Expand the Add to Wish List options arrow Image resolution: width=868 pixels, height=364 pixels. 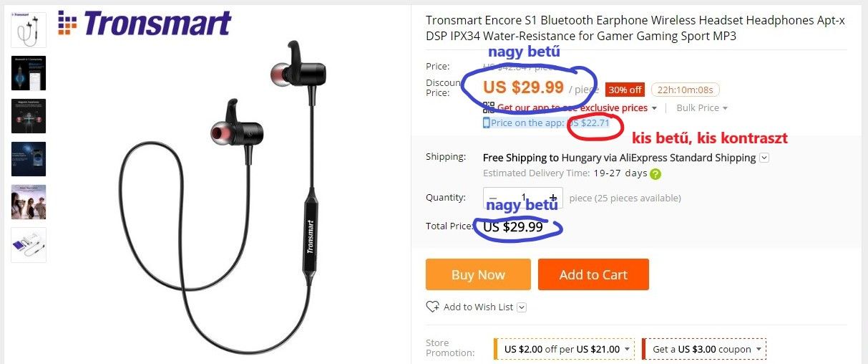(x=522, y=307)
